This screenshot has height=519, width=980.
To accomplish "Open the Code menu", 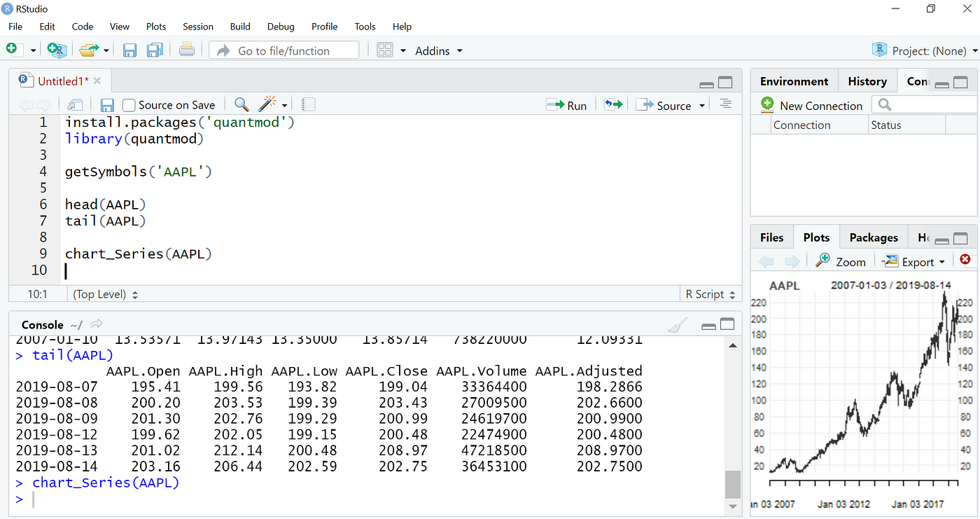I will [x=82, y=27].
